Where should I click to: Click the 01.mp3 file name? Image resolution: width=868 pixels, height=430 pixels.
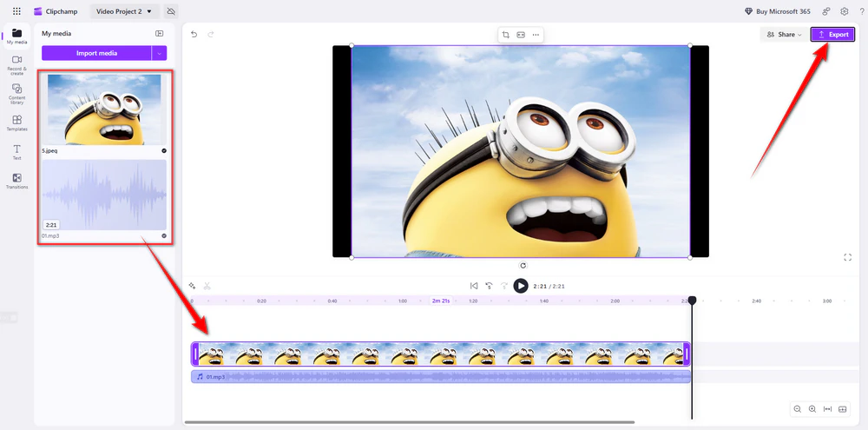click(x=50, y=236)
